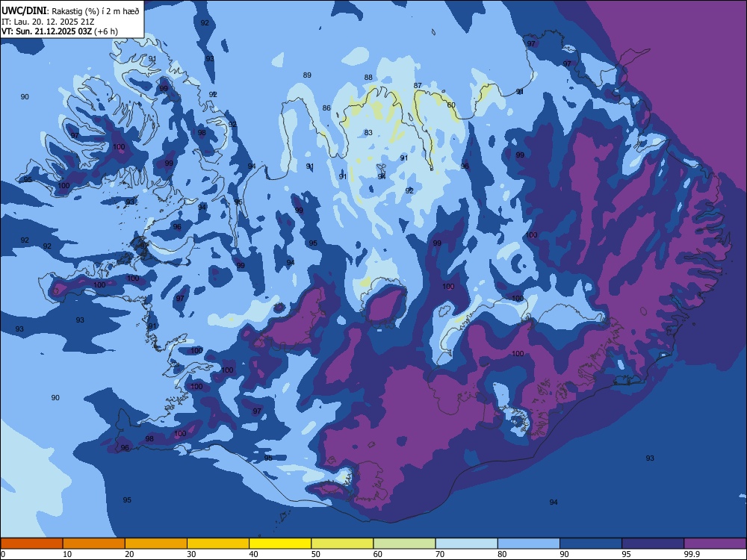
Task: Click the 'Rakastig (%) í 2 m hæð' label
Action: (96, 11)
